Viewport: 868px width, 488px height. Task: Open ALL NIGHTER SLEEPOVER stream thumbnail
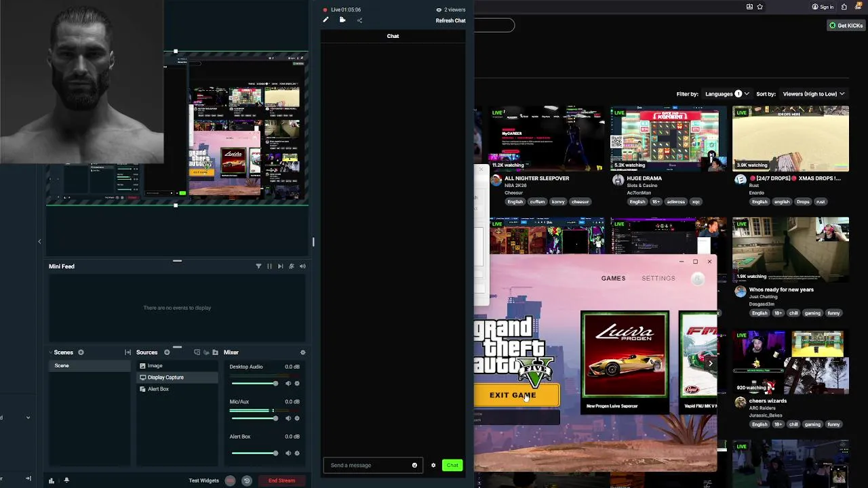point(547,138)
